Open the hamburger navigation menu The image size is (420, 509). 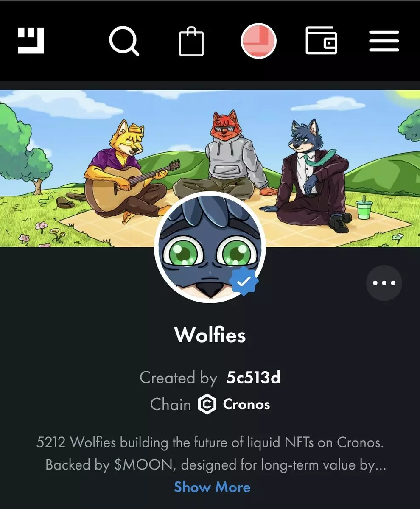(x=384, y=41)
